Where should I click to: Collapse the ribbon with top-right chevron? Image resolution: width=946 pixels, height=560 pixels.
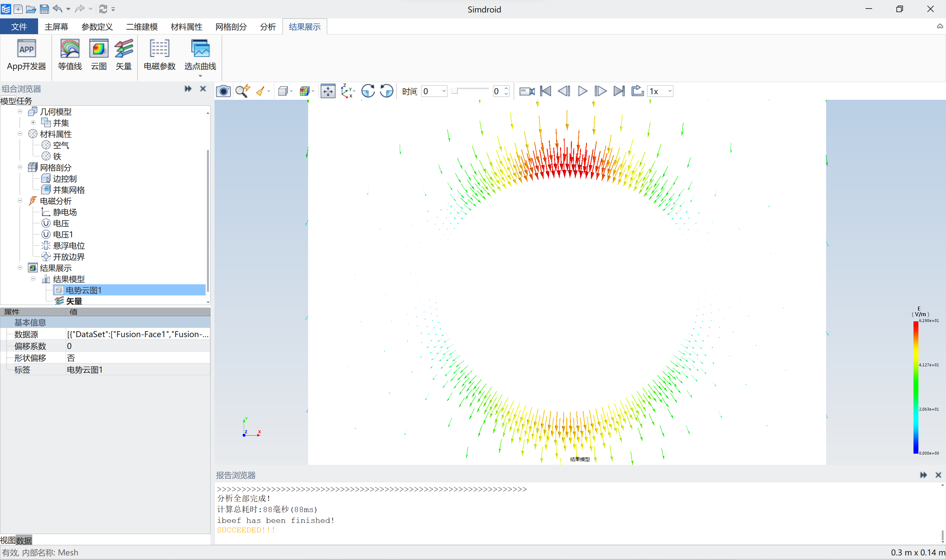[939, 26]
